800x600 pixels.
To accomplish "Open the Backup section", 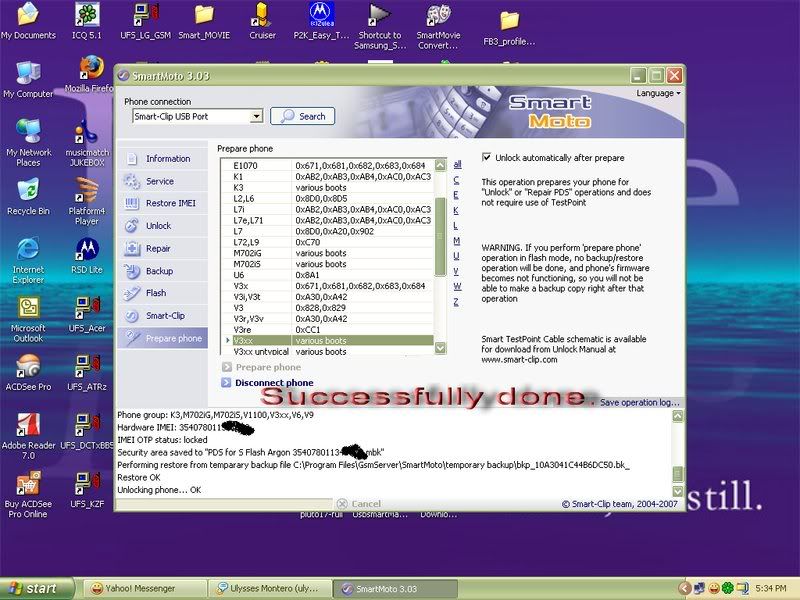I will pyautogui.click(x=163, y=271).
